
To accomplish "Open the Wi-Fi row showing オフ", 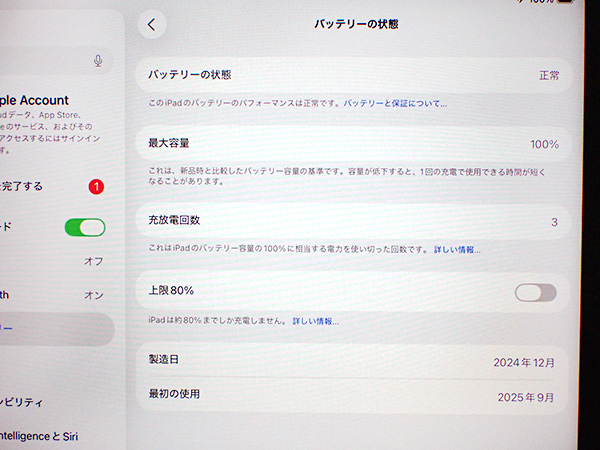I will click(x=55, y=261).
